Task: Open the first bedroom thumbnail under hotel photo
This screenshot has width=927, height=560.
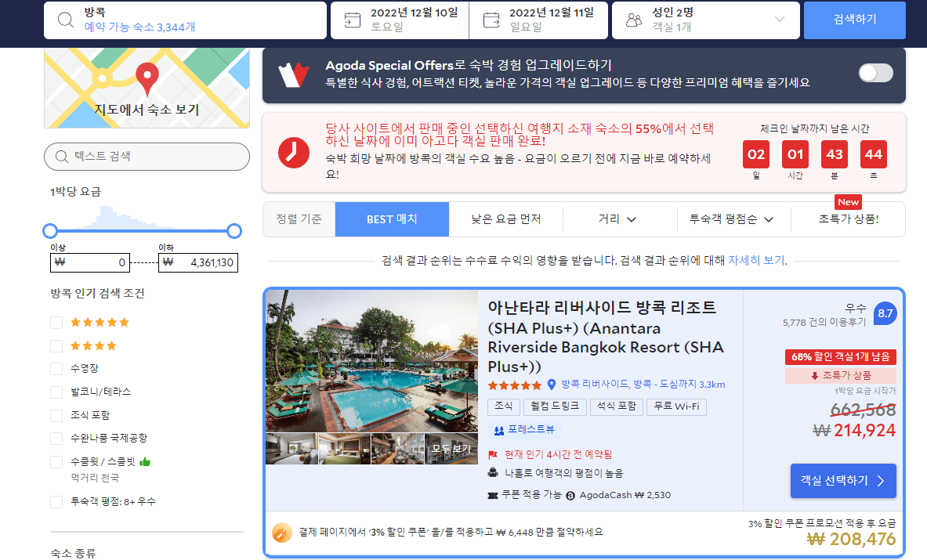Action: [x=291, y=448]
